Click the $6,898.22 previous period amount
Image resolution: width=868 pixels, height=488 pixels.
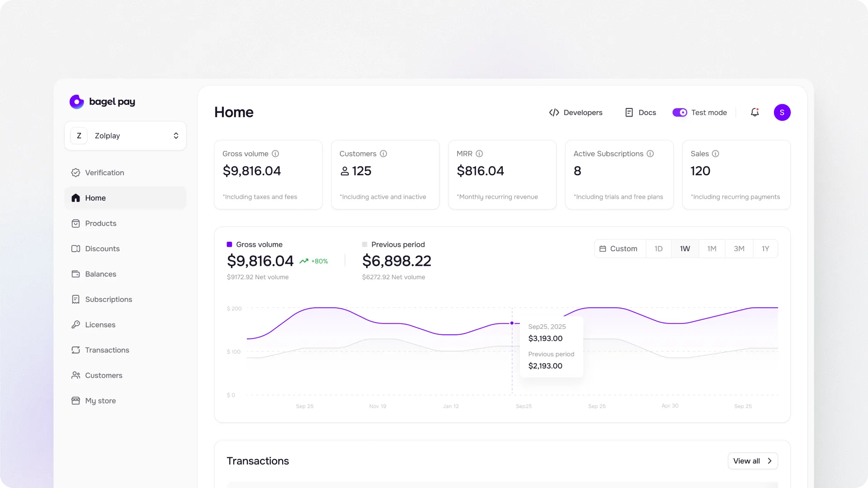click(x=396, y=261)
